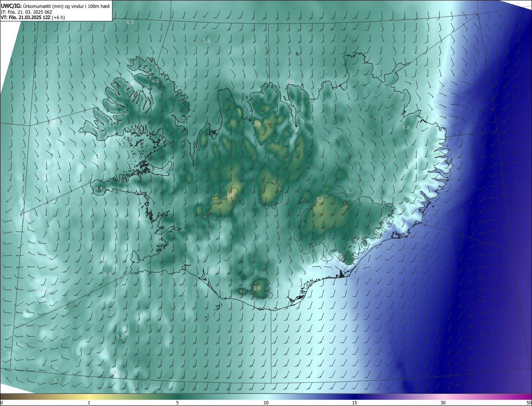Click the 2.8 value in north Iceland
532x406 pixels.
(x=257, y=124)
